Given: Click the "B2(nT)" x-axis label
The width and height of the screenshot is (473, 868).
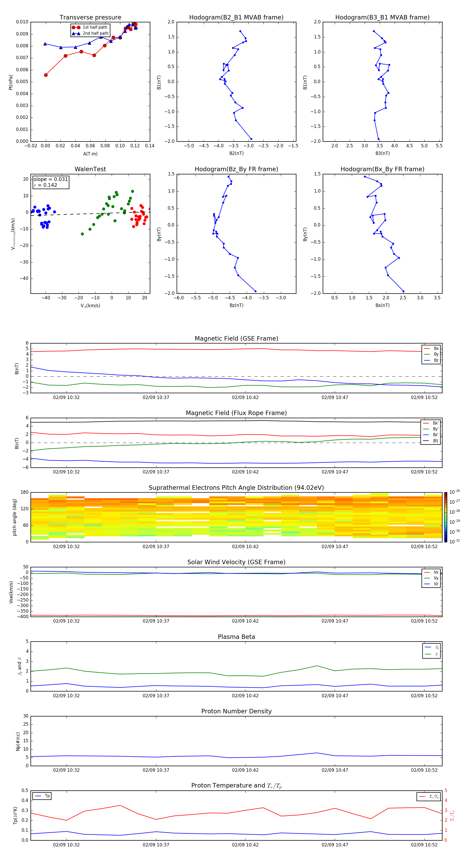Looking at the screenshot, I should pyautogui.click(x=236, y=153).
